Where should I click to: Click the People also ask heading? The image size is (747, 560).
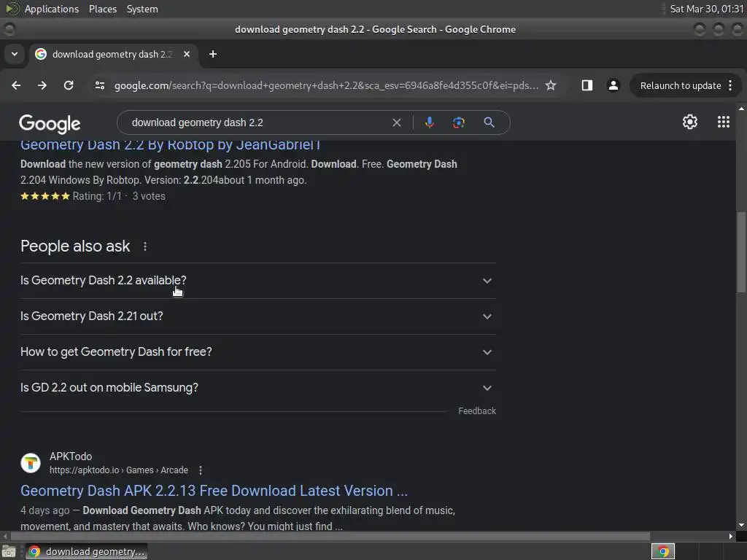tap(75, 246)
